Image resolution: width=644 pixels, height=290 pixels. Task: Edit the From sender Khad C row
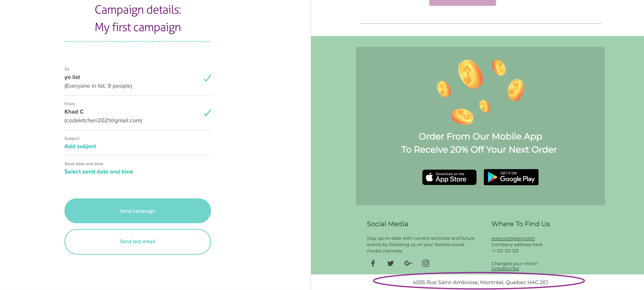(x=137, y=113)
